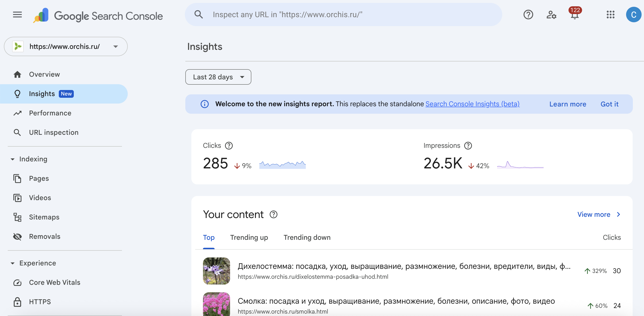Open the account avatar C
644x316 pixels.
pyautogui.click(x=633, y=15)
